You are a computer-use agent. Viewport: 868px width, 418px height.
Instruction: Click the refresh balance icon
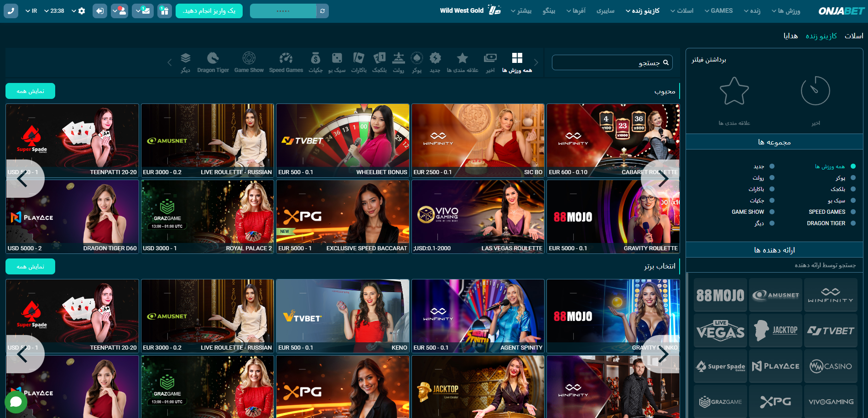click(x=322, y=11)
